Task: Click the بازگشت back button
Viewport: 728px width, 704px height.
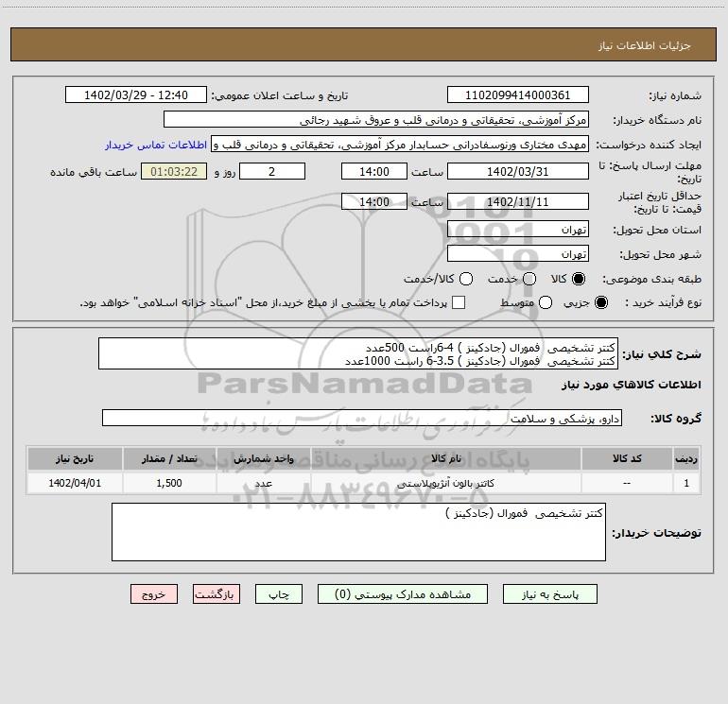Action: pos(217,594)
